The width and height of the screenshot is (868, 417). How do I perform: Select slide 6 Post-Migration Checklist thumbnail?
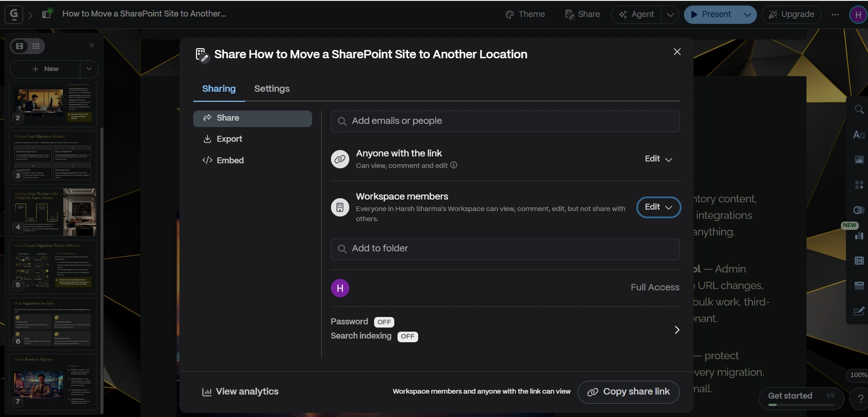[x=53, y=323]
